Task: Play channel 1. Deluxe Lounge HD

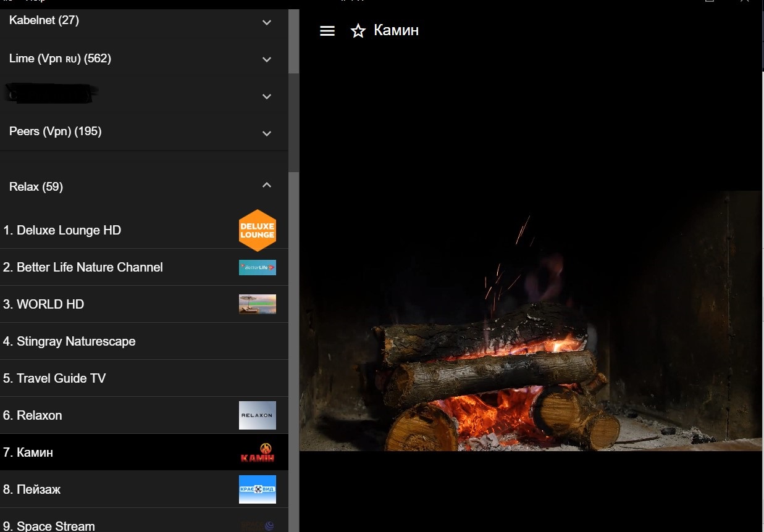Action: coord(144,230)
